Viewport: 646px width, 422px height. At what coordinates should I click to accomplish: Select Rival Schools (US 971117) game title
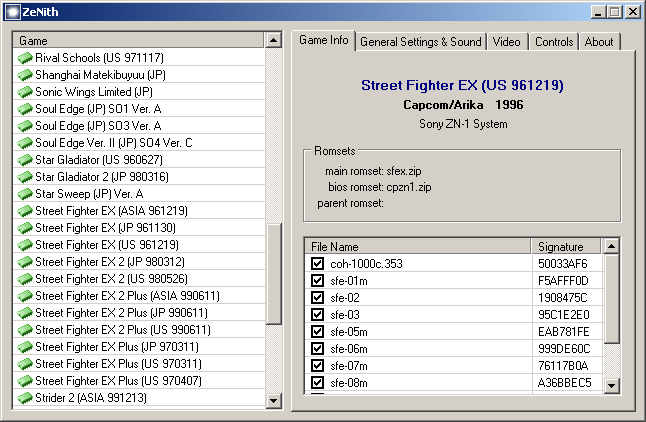point(99,58)
